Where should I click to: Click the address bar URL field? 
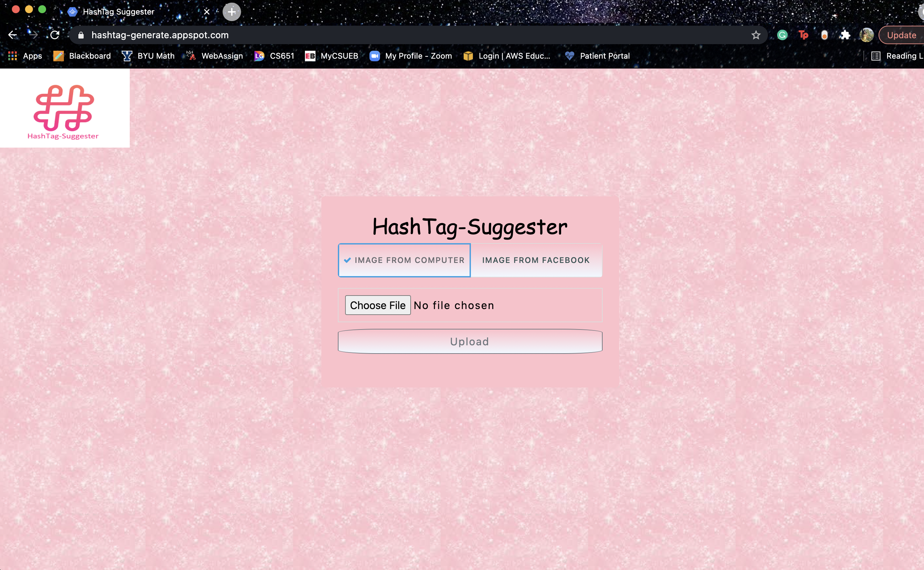414,35
